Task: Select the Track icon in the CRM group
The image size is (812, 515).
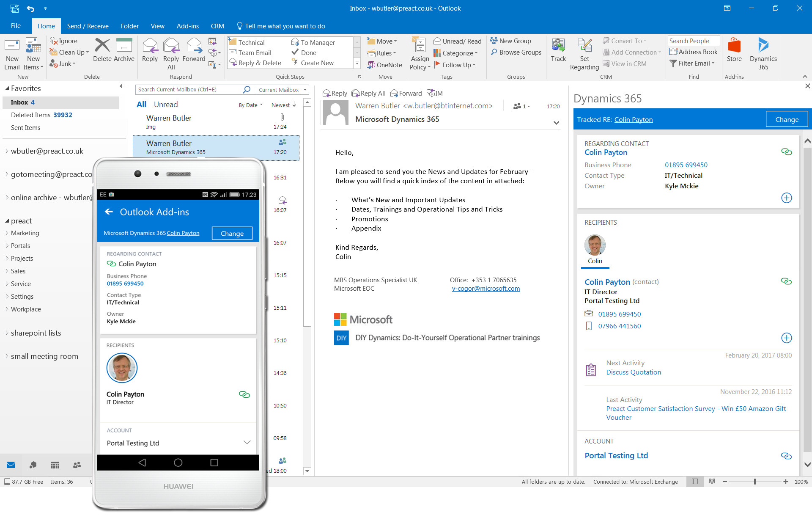Action: [x=558, y=52]
